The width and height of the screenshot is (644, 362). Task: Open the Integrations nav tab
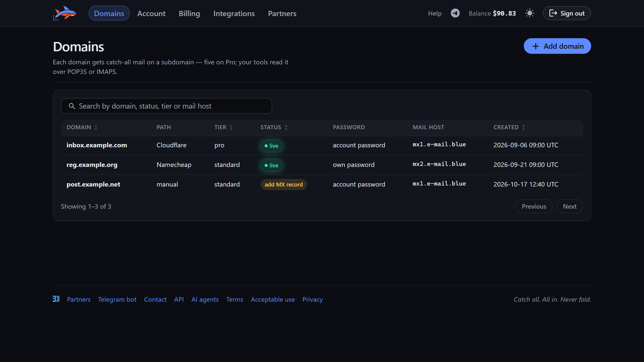click(x=234, y=13)
